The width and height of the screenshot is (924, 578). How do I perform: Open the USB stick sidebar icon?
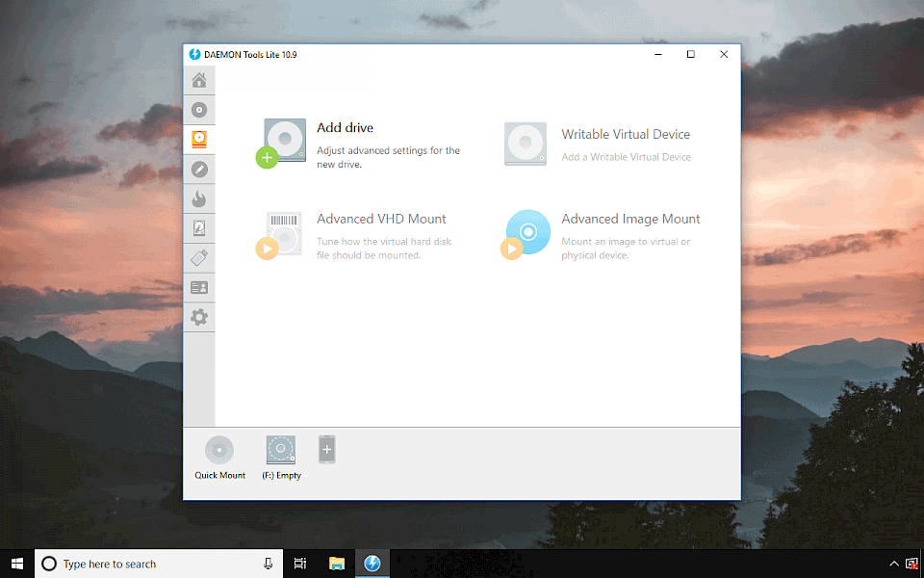[x=199, y=258]
